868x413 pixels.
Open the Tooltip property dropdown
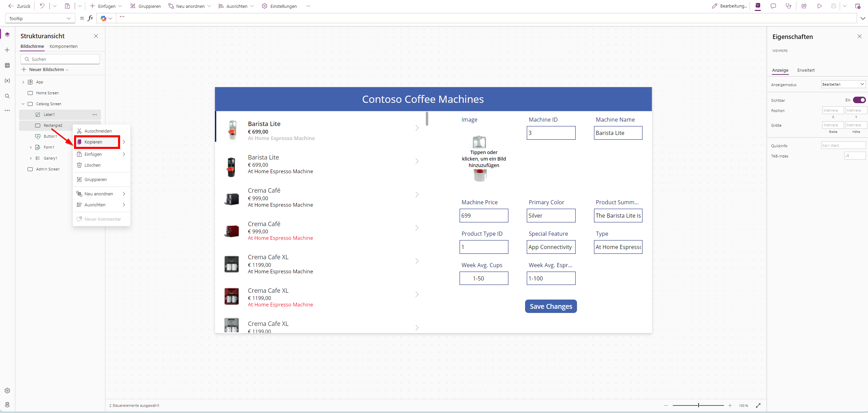pos(40,18)
